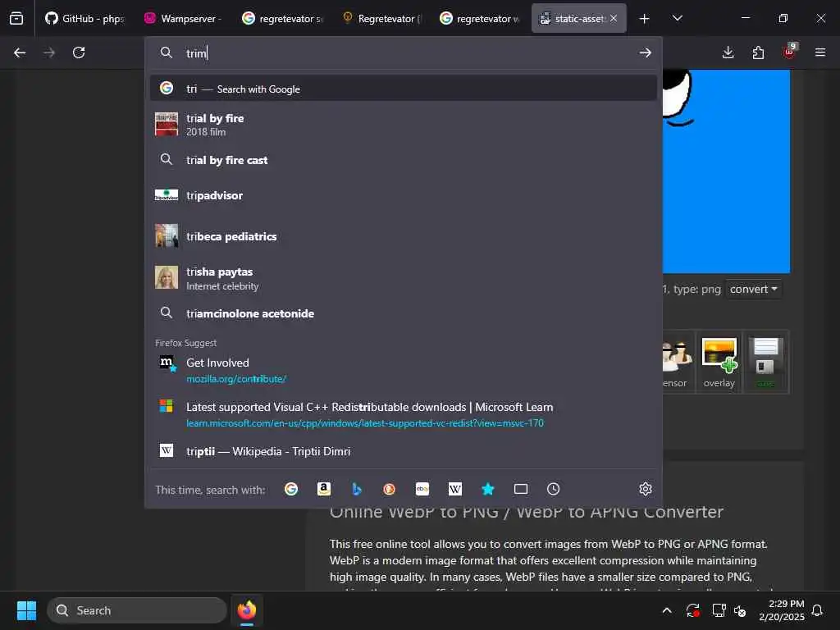Click the save tool icon
840x630 pixels.
[x=765, y=363]
